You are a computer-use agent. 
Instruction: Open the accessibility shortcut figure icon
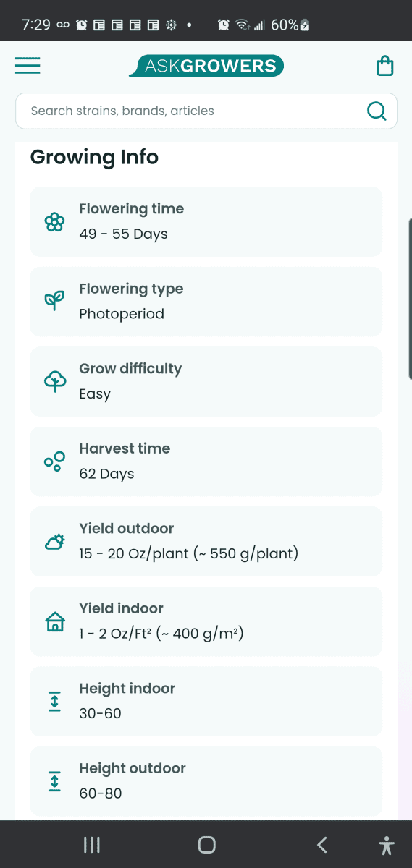click(x=387, y=845)
